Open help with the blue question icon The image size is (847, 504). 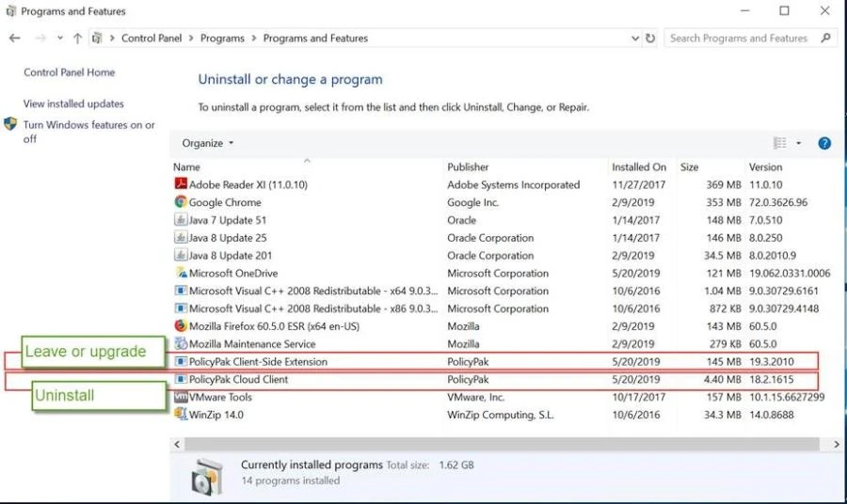tap(824, 143)
